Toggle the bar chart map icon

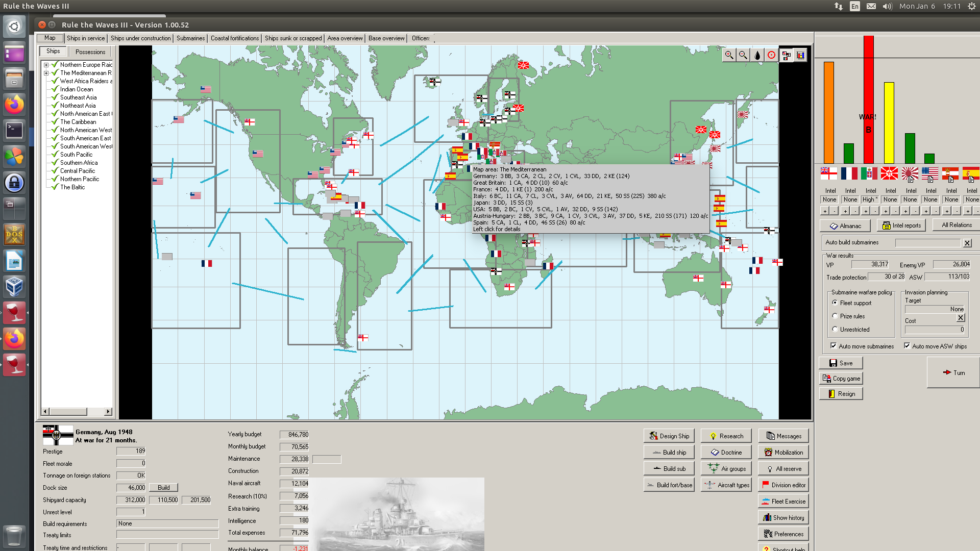tap(800, 55)
